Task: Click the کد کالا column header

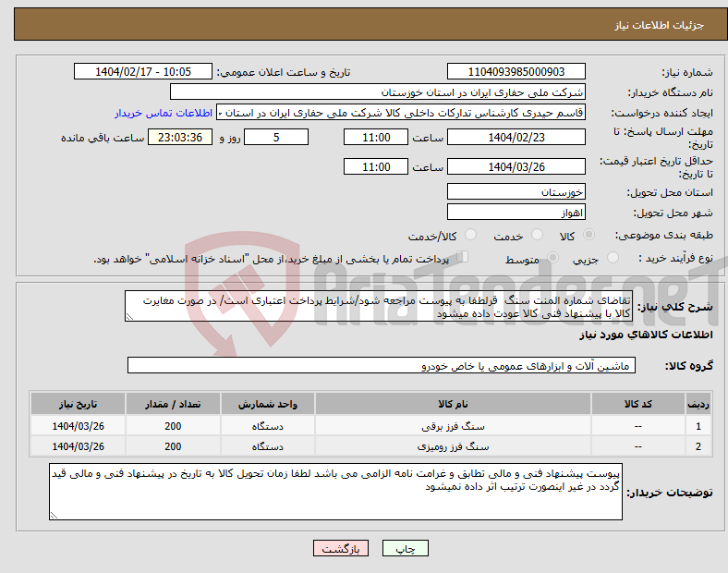Action: [638, 404]
